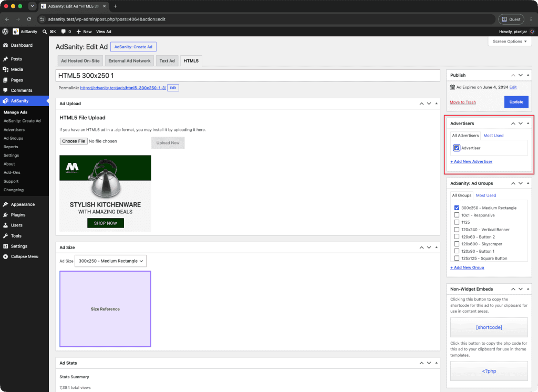Click the blue Update button
Screen dimensions: 538x392
[x=516, y=102]
